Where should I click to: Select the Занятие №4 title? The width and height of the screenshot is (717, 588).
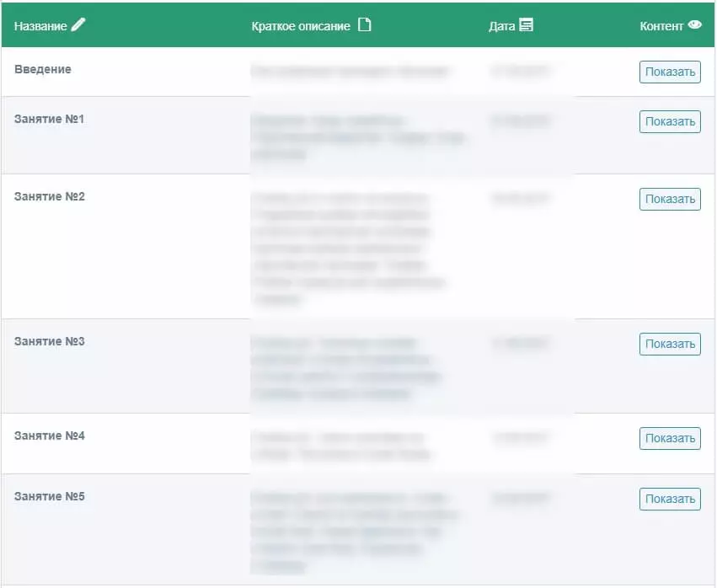(50, 436)
